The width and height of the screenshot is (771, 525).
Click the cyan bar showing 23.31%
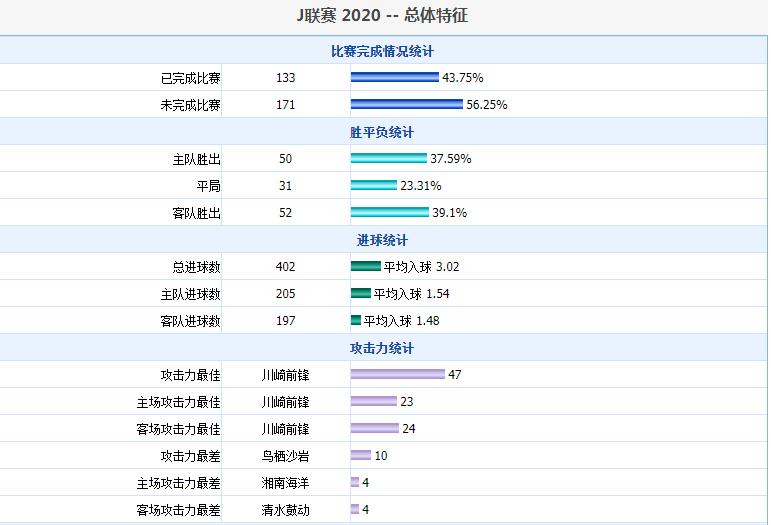click(x=374, y=185)
